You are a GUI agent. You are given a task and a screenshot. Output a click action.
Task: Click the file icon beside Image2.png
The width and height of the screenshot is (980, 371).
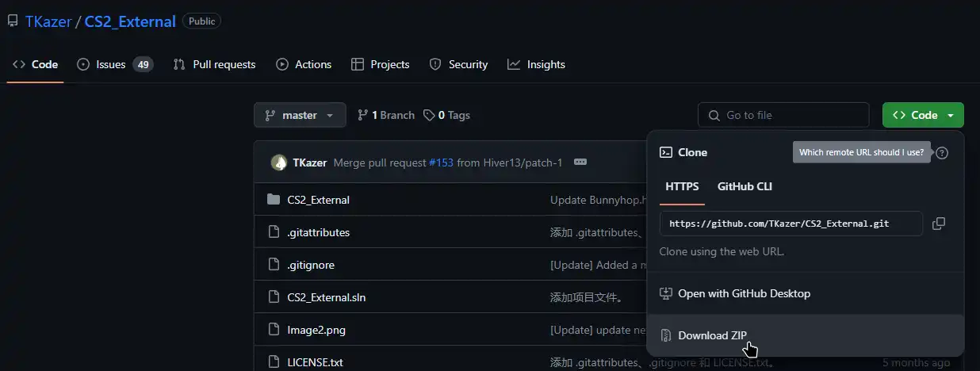[x=274, y=330]
